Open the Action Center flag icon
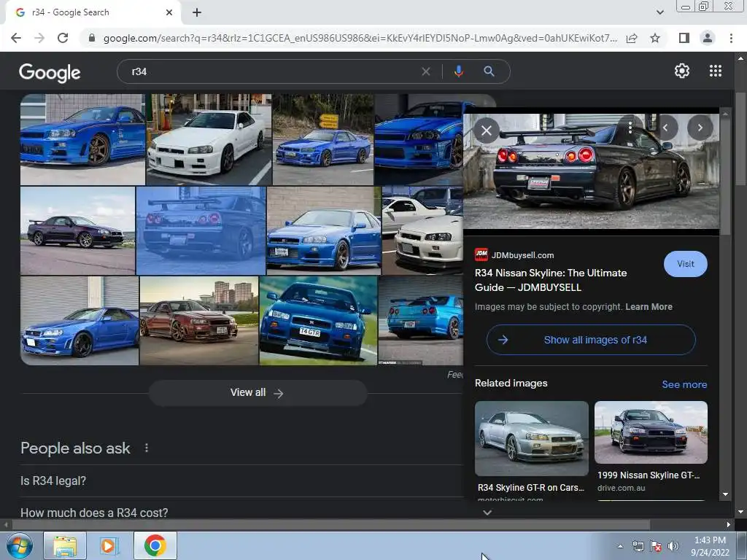Image resolution: width=747 pixels, height=560 pixels. click(656, 546)
